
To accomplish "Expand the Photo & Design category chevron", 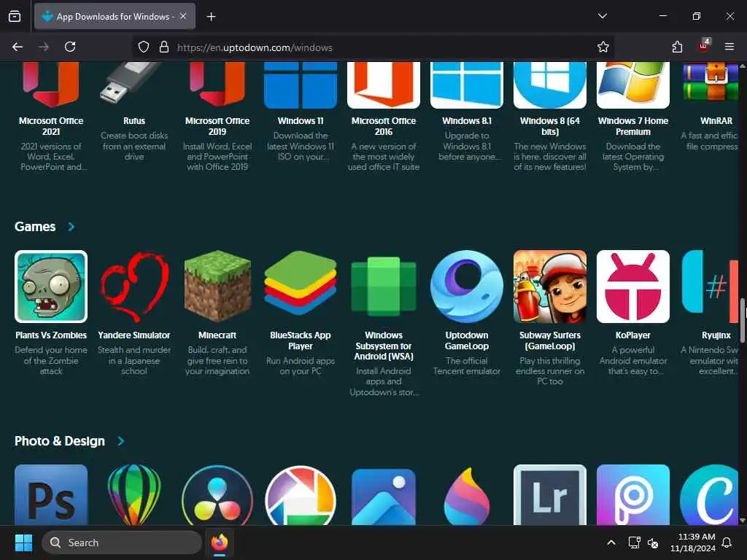I will (120, 441).
